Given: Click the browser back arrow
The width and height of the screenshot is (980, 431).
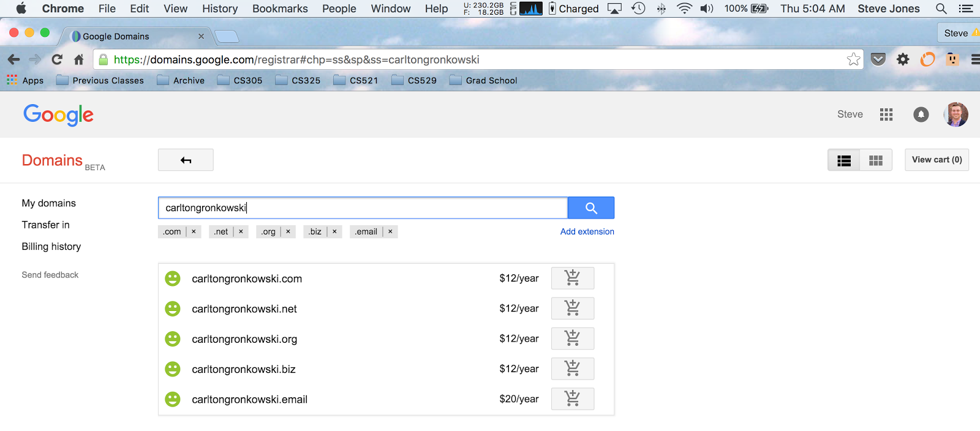Looking at the screenshot, I should pos(13,59).
